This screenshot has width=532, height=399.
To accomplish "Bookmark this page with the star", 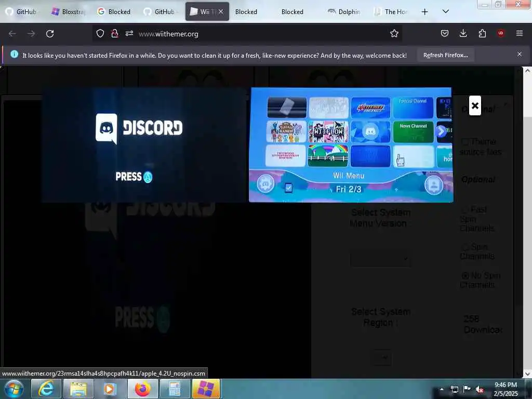I will coord(394,34).
